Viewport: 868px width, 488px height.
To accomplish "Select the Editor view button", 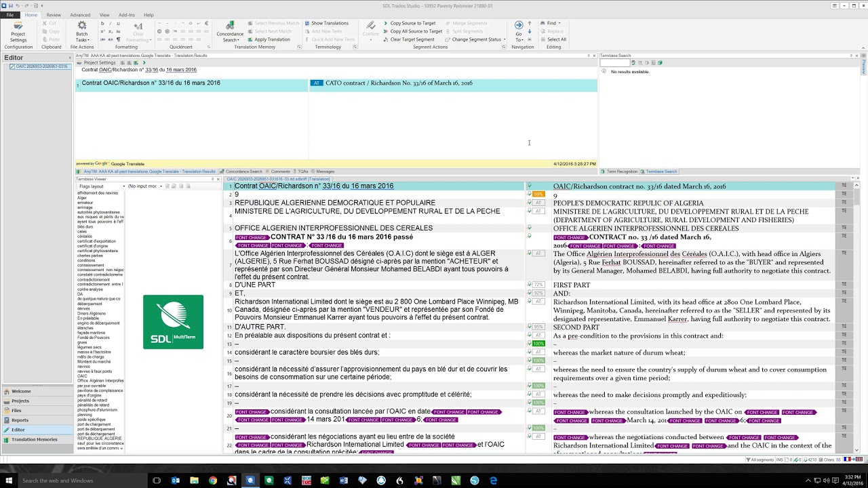I will click(37, 430).
